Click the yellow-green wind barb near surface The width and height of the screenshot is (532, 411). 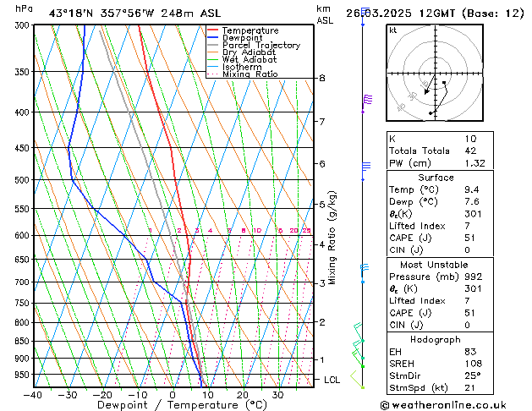(x=357, y=378)
